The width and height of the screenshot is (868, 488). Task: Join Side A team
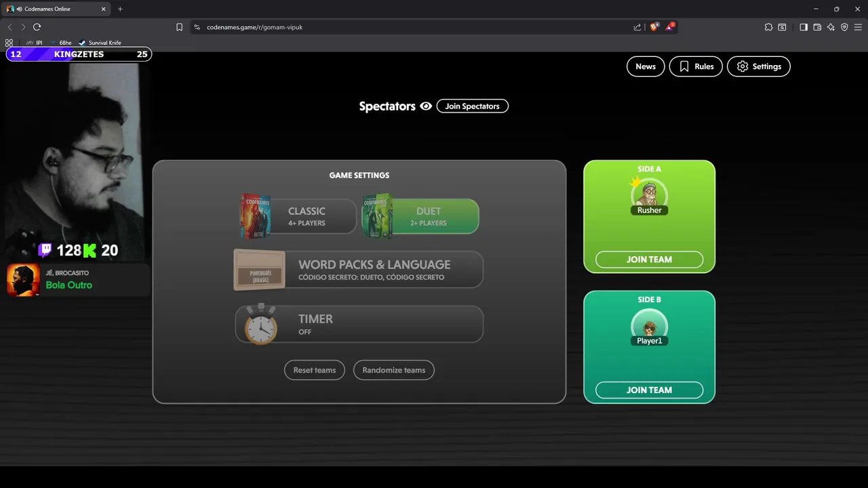(649, 260)
